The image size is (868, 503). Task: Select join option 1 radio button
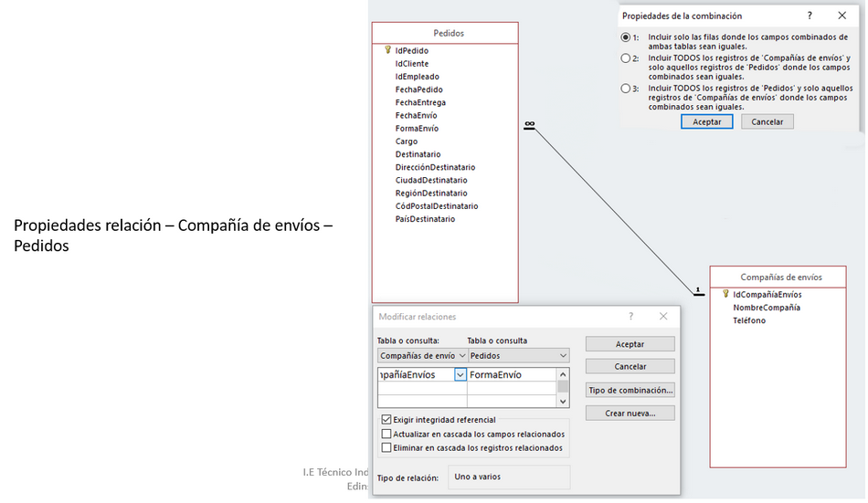pyautogui.click(x=625, y=37)
